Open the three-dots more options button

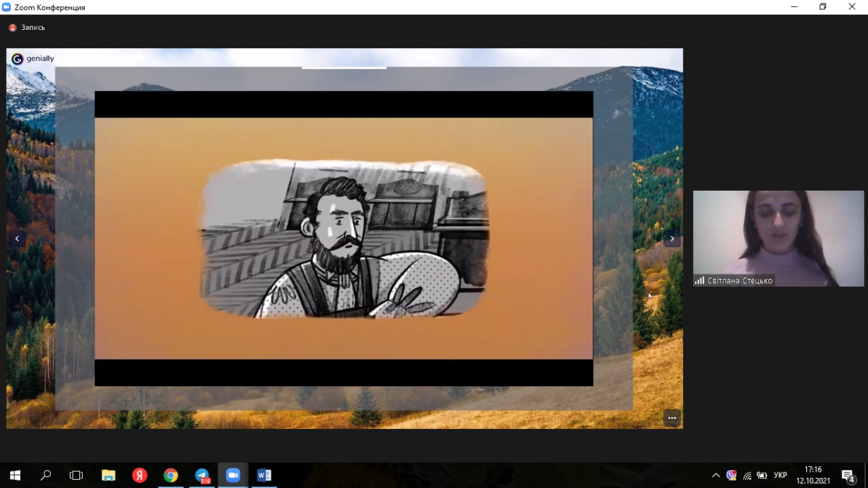[x=672, y=418]
